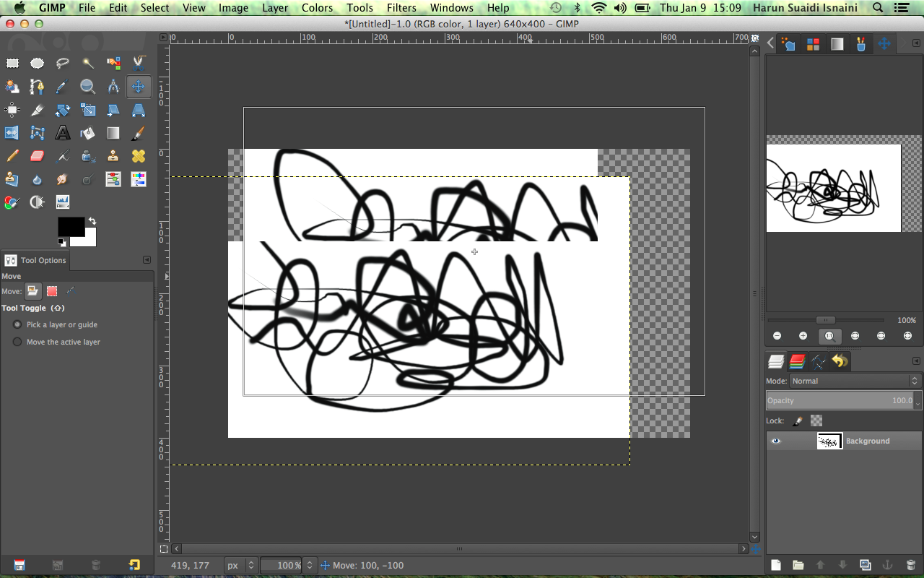Open Spotlight search in menu bar
Image resolution: width=924 pixels, height=578 pixels.
(x=877, y=8)
